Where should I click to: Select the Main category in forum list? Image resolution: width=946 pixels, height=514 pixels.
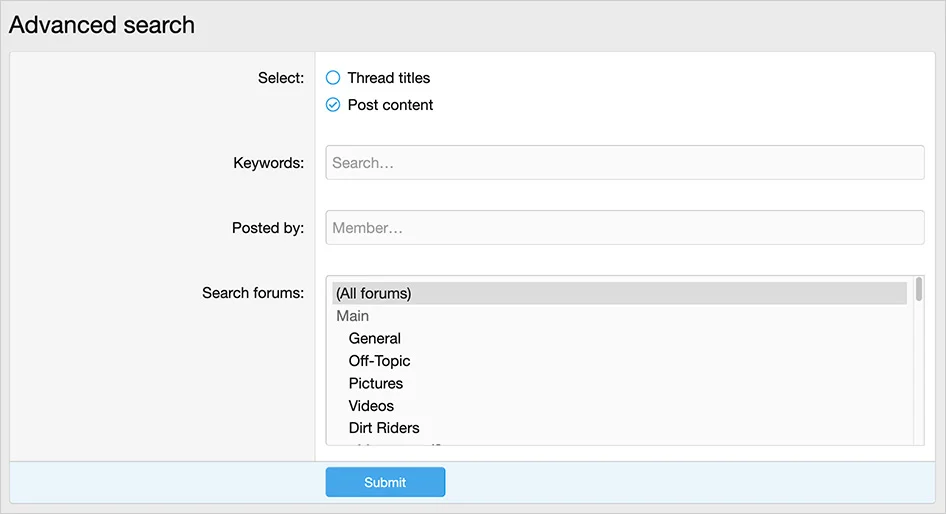tap(353, 316)
